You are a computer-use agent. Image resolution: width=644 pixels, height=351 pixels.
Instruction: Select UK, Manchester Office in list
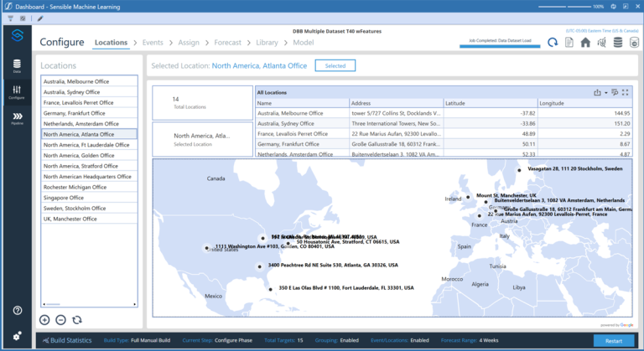[89, 219]
